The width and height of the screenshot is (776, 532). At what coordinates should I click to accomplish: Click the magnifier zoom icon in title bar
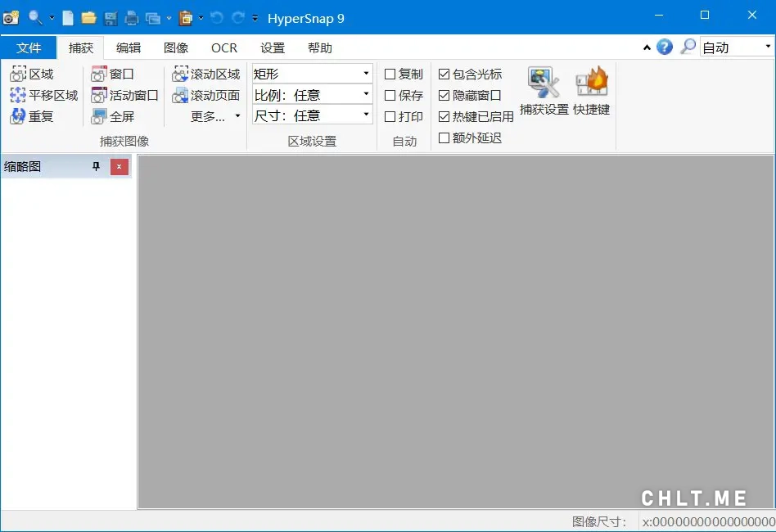click(34, 18)
